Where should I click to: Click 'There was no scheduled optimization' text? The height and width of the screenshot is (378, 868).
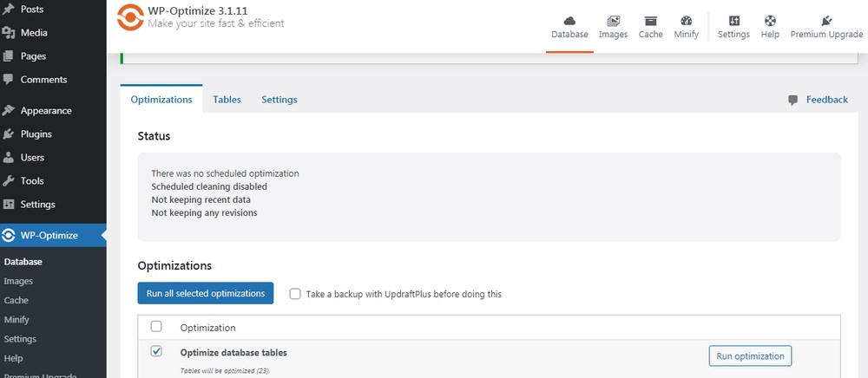(x=225, y=173)
